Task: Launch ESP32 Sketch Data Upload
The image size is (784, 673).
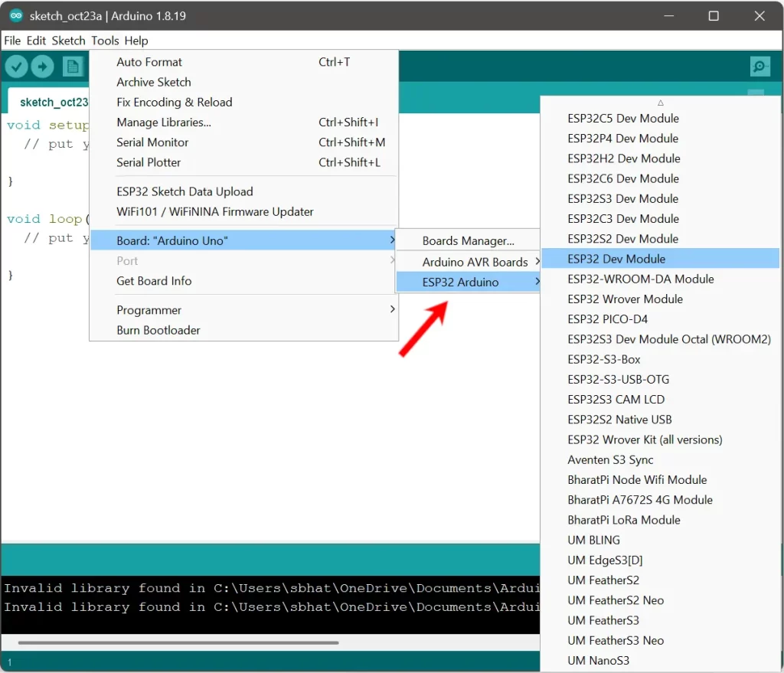Action: click(x=185, y=191)
